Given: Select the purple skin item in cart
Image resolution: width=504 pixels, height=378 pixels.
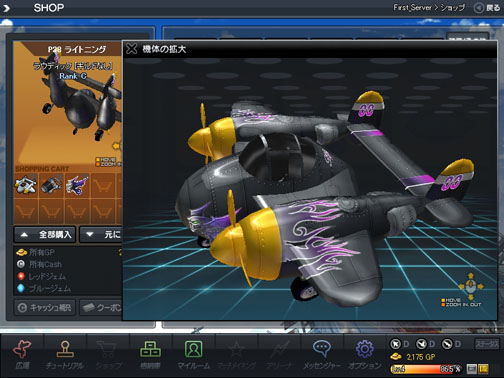Looking at the screenshot, I should pos(77,185).
